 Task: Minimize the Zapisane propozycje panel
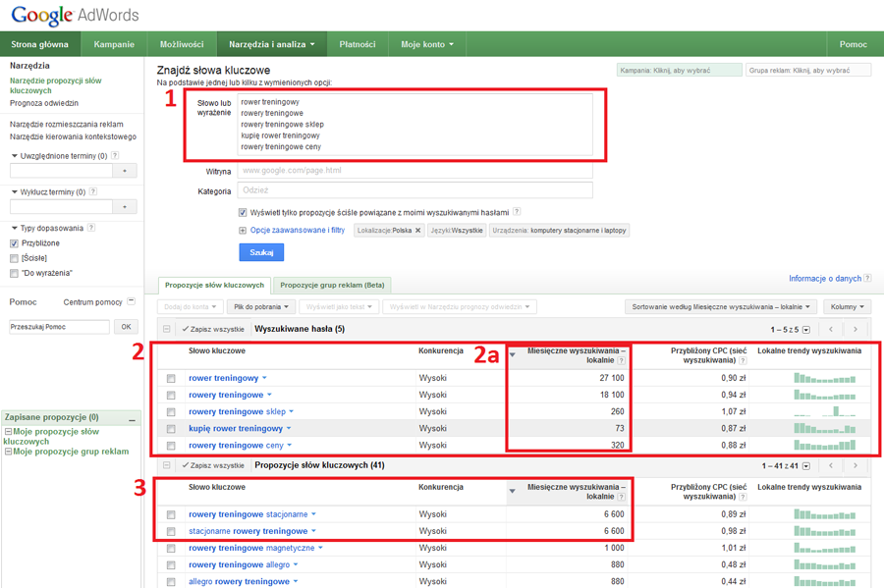pyautogui.click(x=132, y=418)
